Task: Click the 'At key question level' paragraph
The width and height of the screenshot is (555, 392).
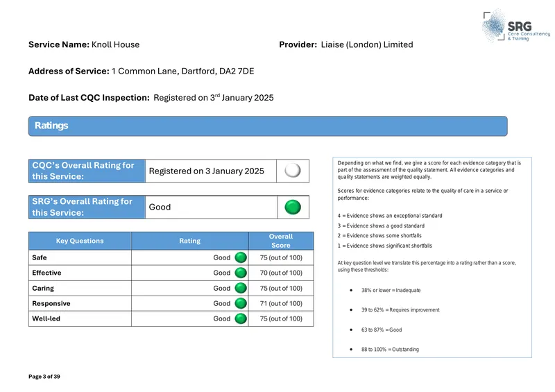Action: (x=427, y=266)
